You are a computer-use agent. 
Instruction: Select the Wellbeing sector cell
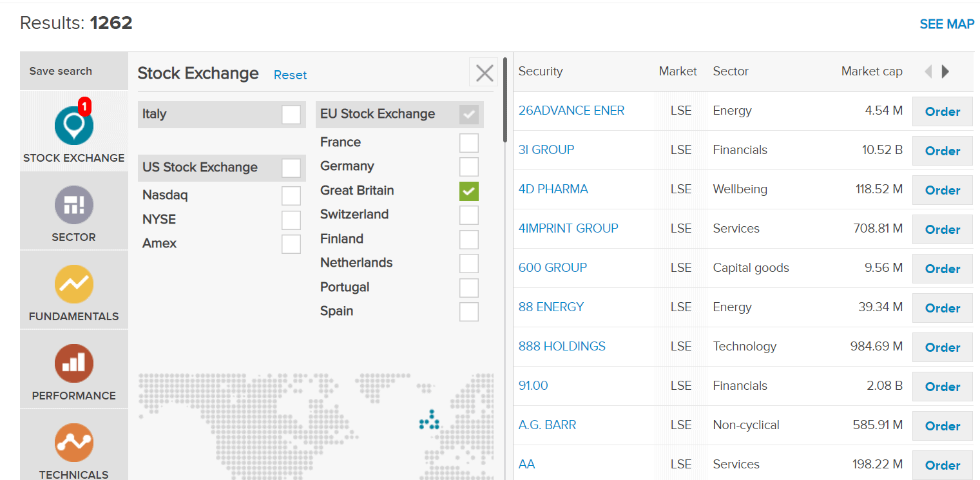(x=740, y=189)
